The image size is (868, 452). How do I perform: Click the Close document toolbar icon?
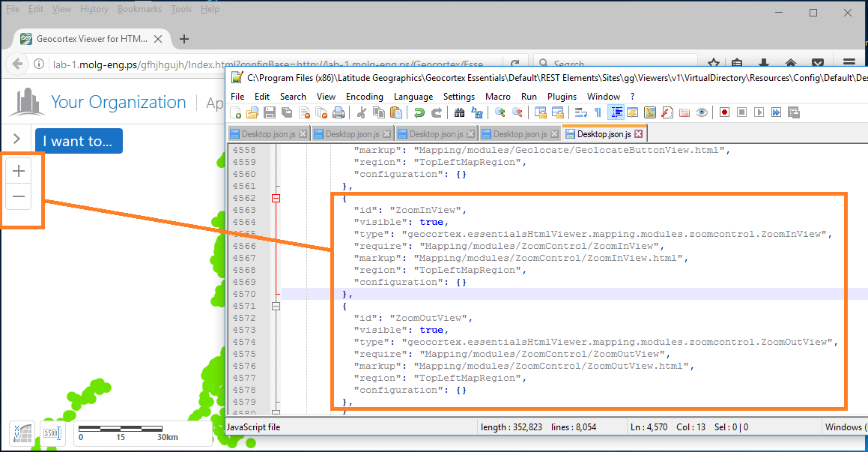(x=304, y=113)
